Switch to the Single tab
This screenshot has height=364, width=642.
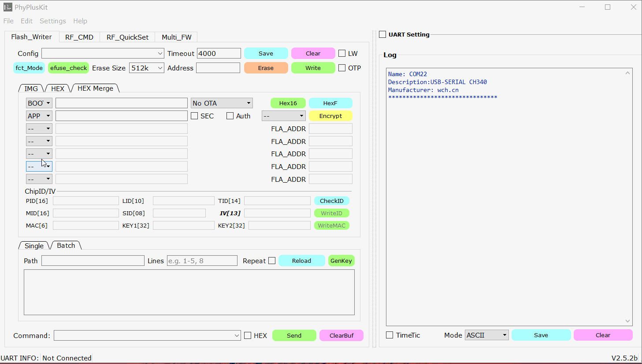click(x=34, y=246)
